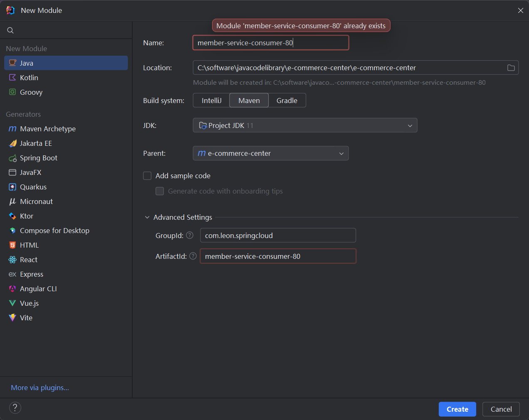Click the ArtifactId help question mark icon
Screen dimensions: 529x420
pyautogui.click(x=193, y=256)
